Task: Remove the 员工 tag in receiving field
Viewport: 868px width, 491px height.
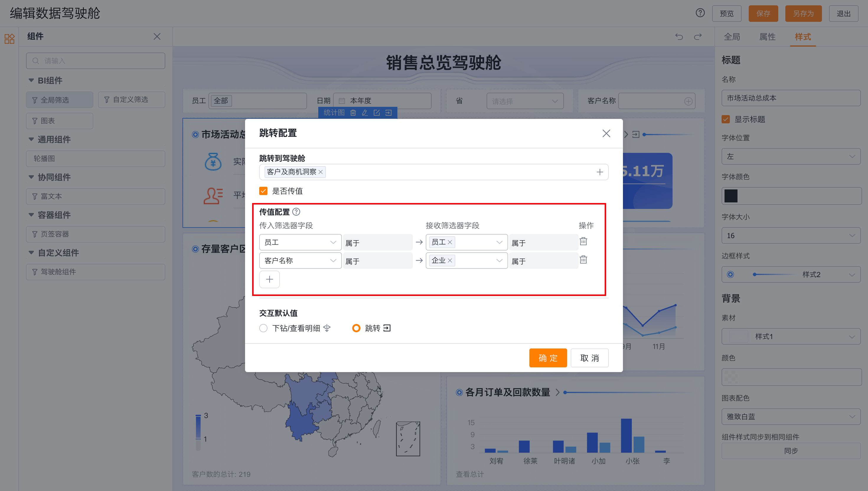Action: [450, 242]
